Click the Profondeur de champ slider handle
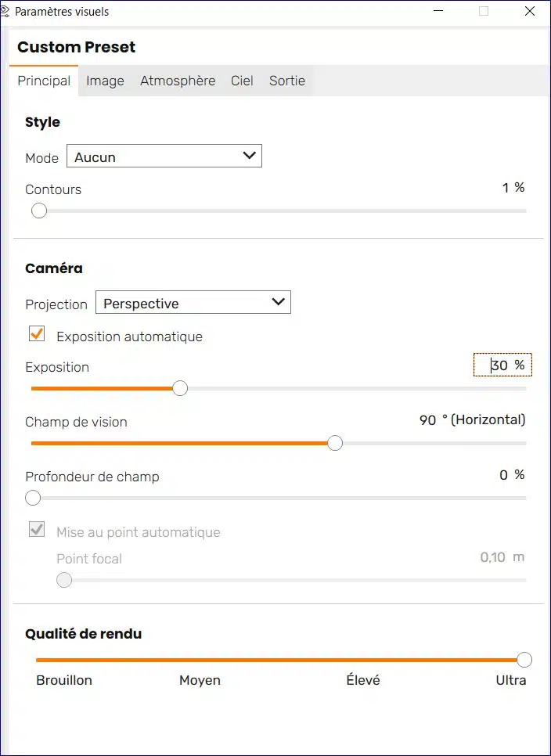 coord(33,498)
